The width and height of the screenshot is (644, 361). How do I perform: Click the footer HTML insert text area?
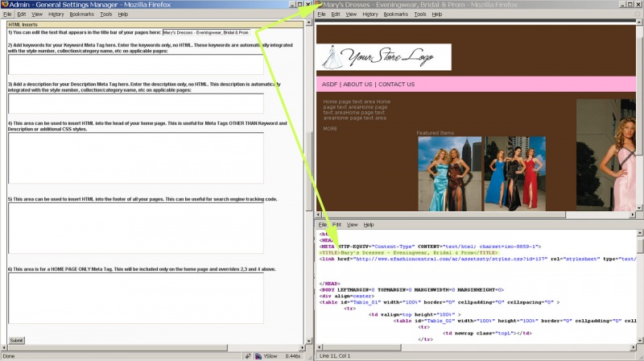coord(136,228)
